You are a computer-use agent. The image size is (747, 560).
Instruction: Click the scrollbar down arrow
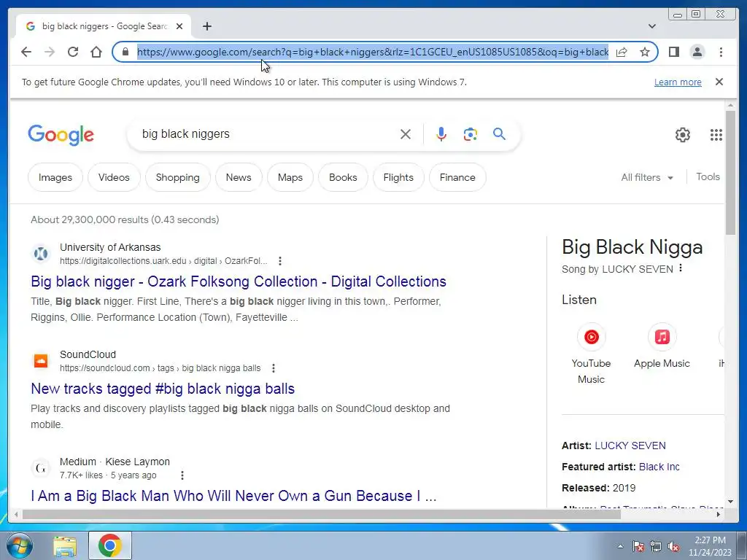point(731,502)
